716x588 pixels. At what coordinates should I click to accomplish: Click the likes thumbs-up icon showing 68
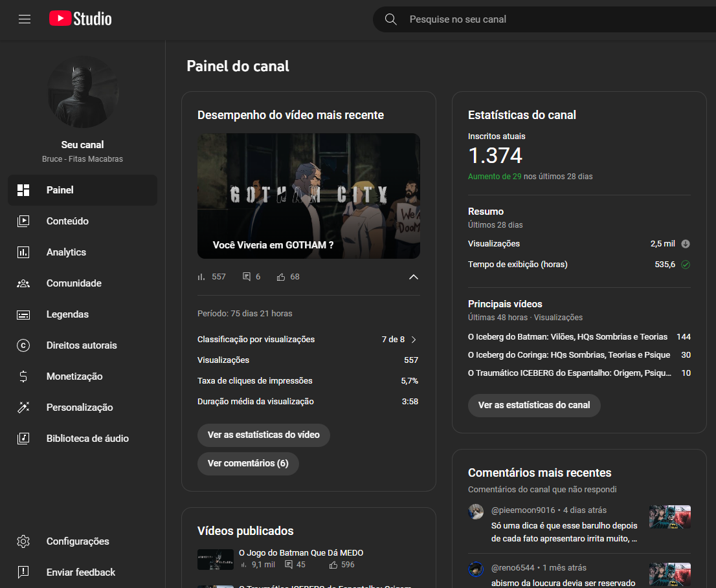click(281, 277)
